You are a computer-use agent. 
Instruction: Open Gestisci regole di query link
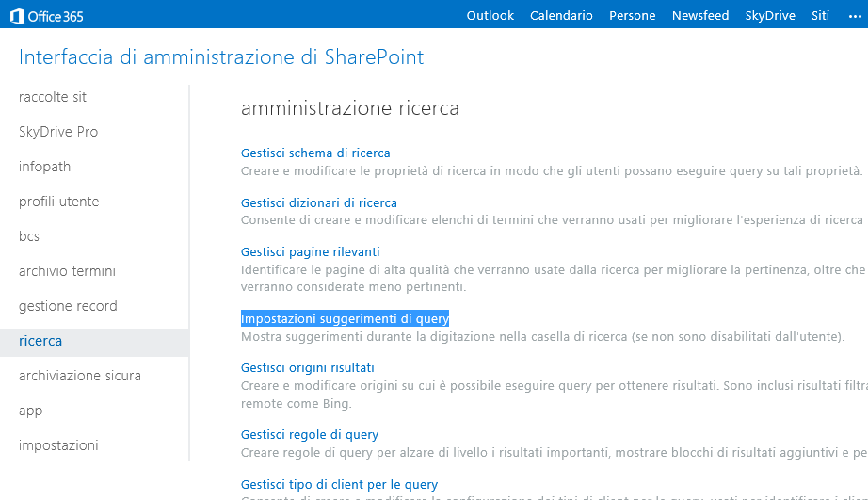pyautogui.click(x=310, y=435)
